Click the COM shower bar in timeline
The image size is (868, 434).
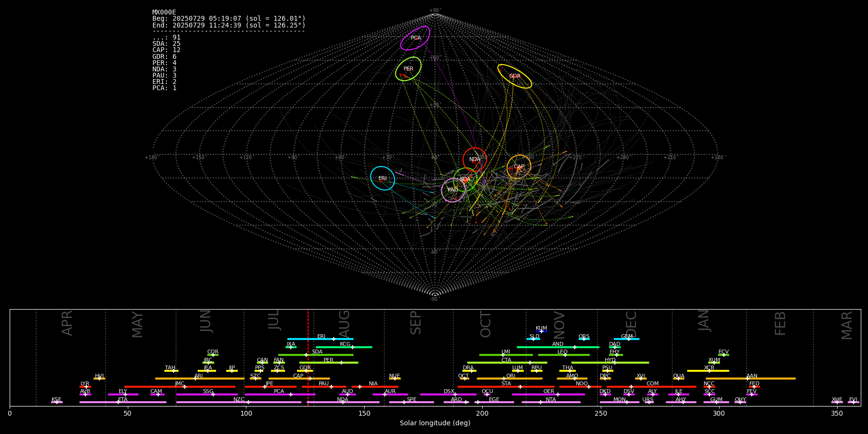[651, 386]
